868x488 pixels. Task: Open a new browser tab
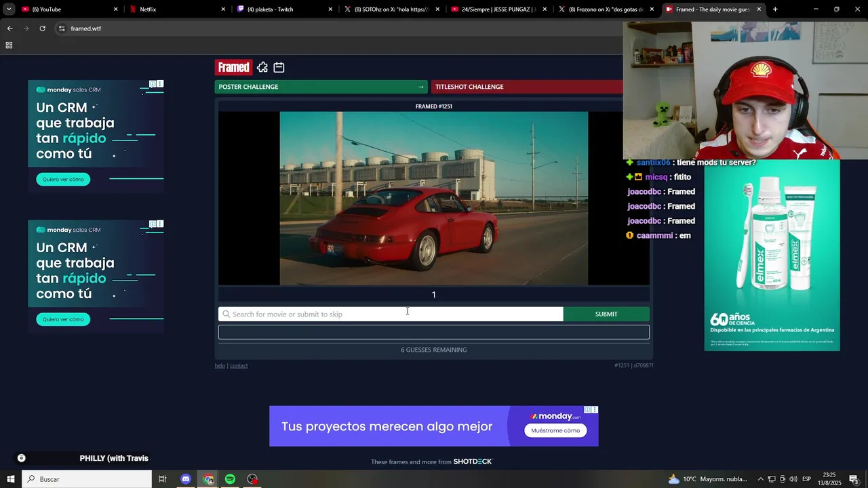coord(775,9)
